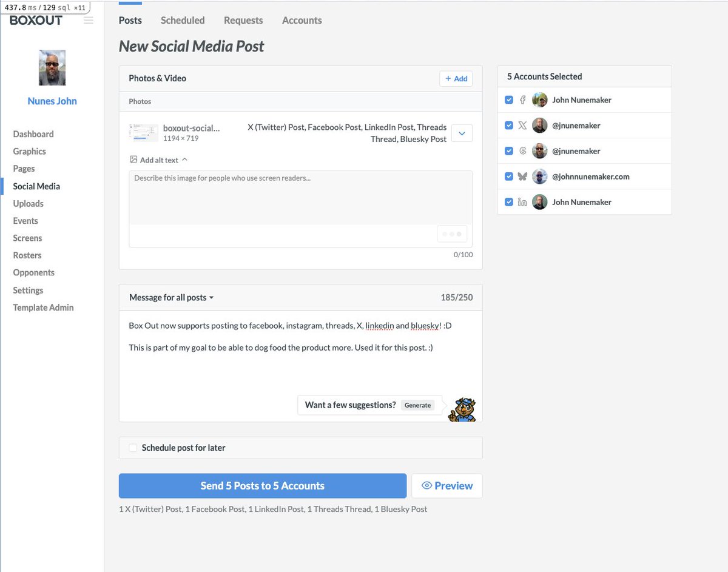
Task: Click the 5 Accounts Selected header
Action: 545,76
